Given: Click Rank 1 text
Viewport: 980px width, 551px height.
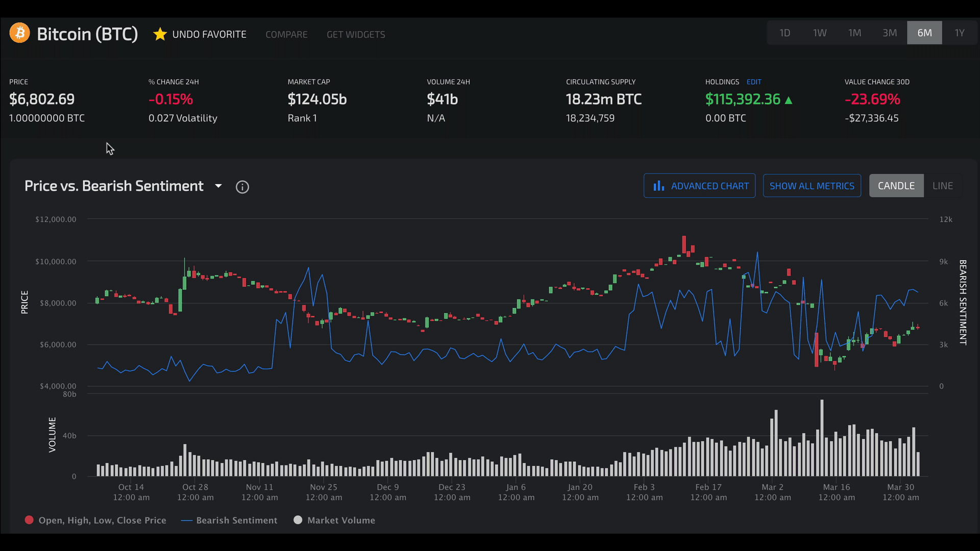Looking at the screenshot, I should click(x=302, y=118).
